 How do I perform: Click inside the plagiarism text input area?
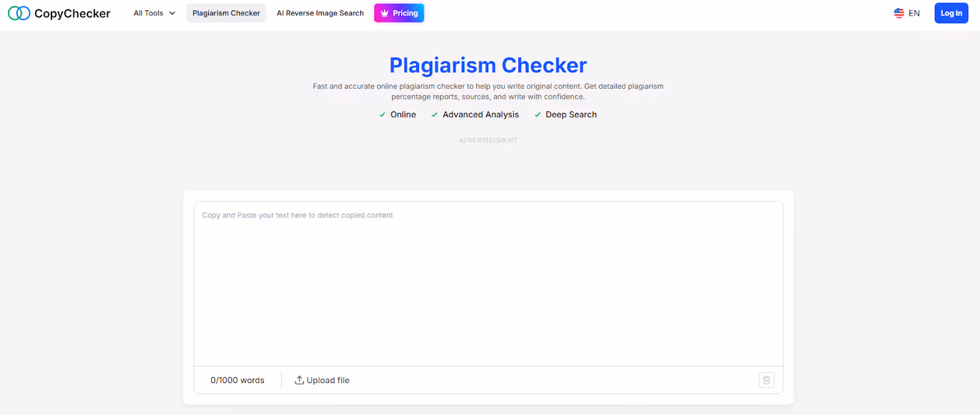[x=488, y=282]
